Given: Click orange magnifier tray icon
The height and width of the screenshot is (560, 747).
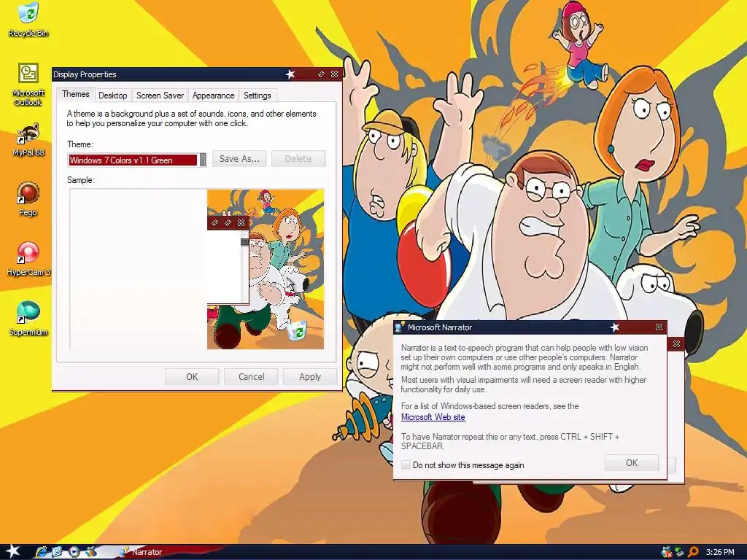Looking at the screenshot, I should [x=693, y=553].
